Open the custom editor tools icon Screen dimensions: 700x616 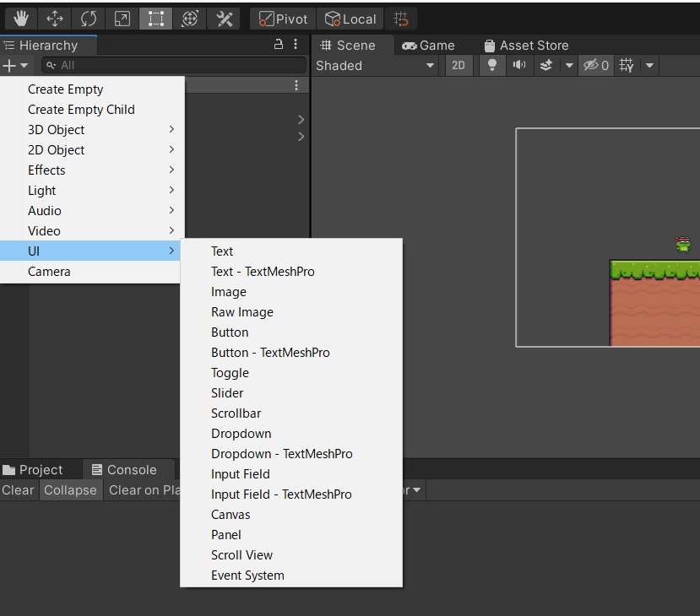pos(224,19)
